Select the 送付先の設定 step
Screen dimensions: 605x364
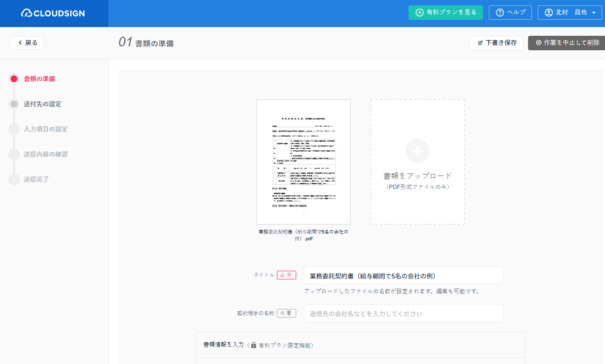tap(43, 104)
